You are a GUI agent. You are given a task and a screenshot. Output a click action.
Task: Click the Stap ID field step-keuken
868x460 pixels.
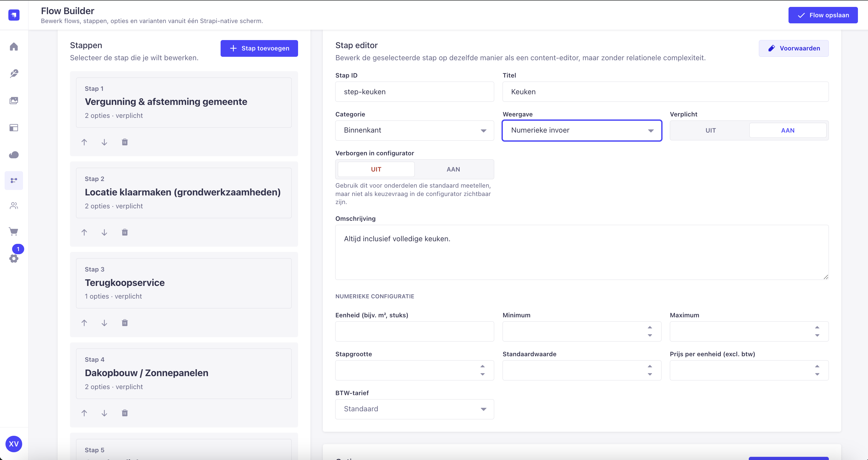click(x=414, y=92)
